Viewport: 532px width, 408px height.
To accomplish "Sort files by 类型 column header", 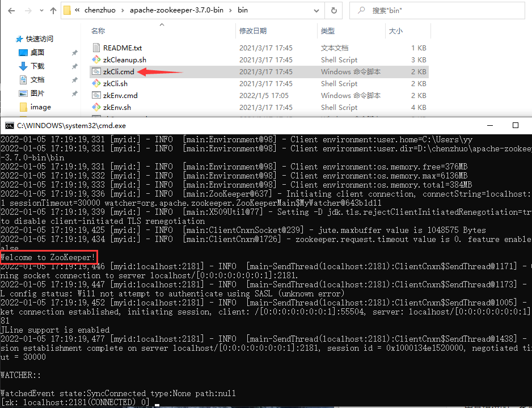I will click(x=328, y=31).
